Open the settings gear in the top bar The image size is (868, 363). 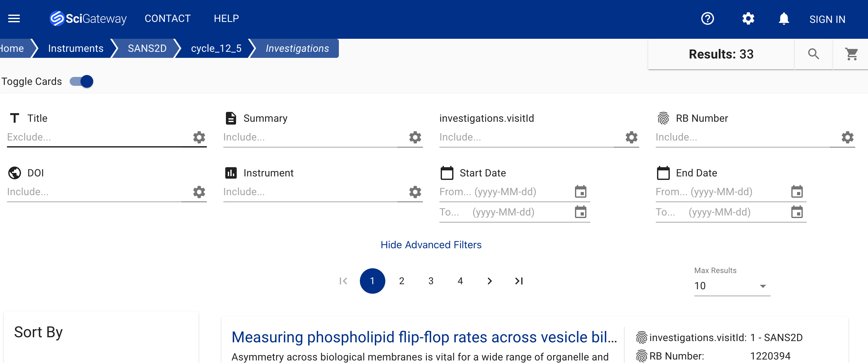coord(748,18)
